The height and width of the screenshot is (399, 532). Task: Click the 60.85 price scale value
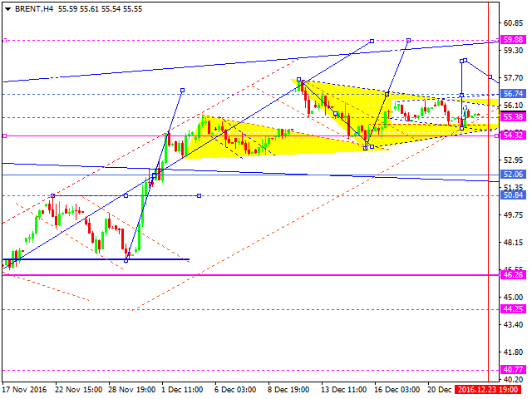[x=514, y=23]
